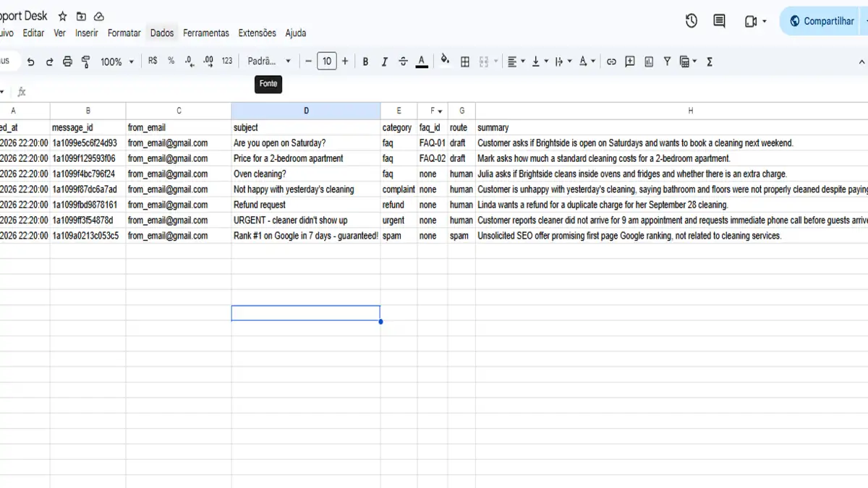Open column F dropdown arrow
The height and width of the screenshot is (488, 868).
(440, 111)
